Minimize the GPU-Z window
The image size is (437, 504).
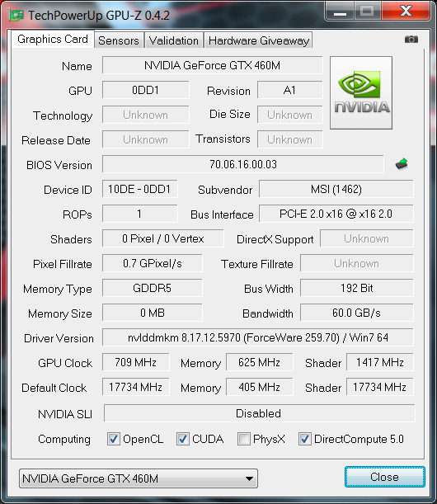[x=340, y=11]
